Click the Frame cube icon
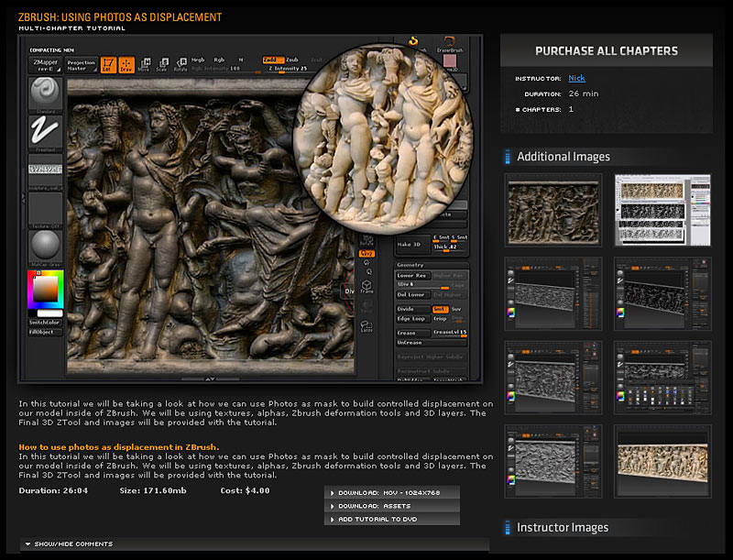Viewport: 733px width, 560px height. (x=366, y=287)
